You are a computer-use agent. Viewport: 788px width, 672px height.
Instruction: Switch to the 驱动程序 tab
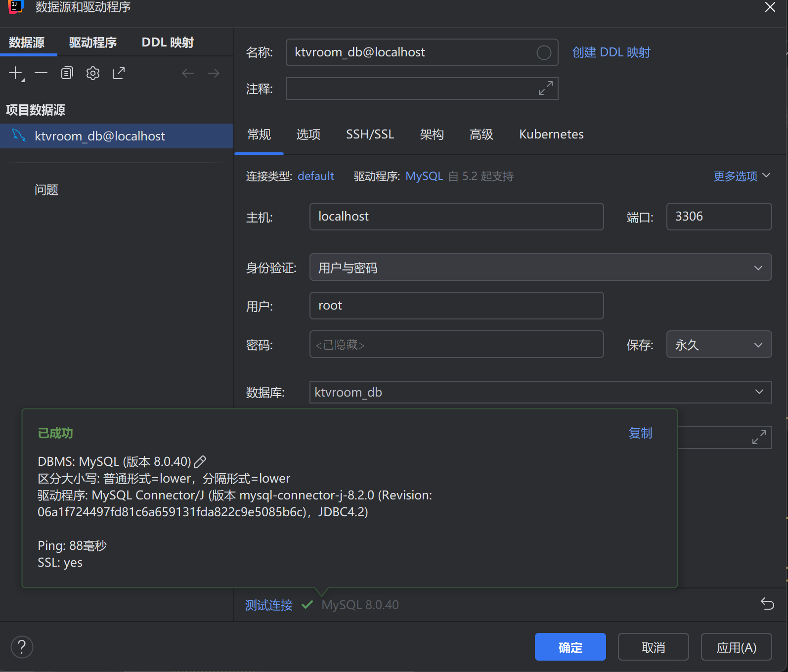(93, 43)
